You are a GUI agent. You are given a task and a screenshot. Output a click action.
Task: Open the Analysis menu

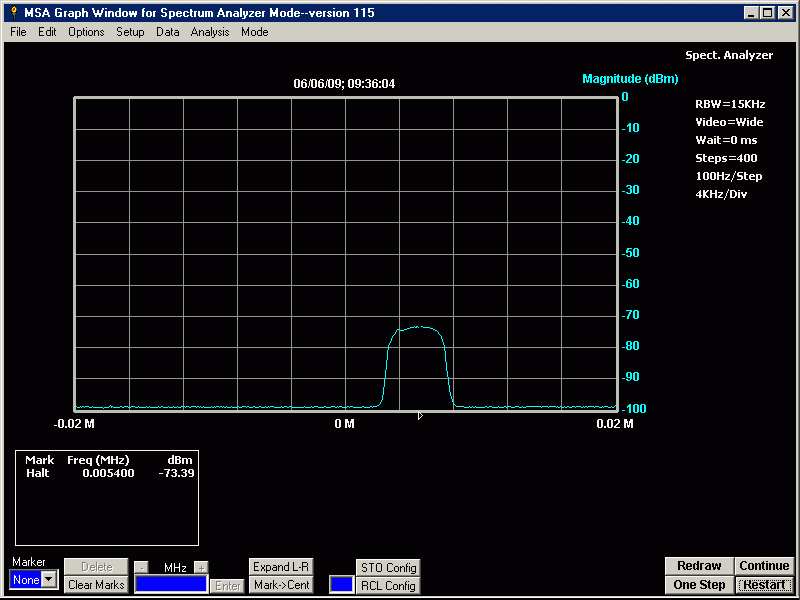point(210,32)
